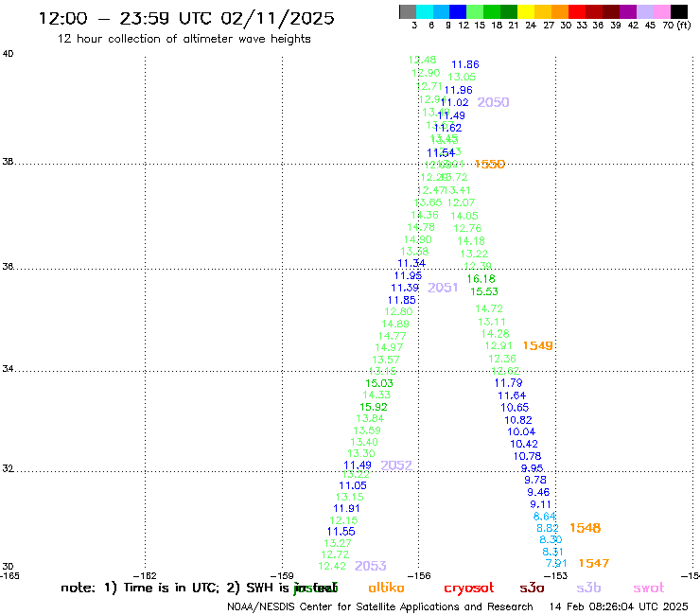Click the title '12:00 – 23:59 UTC 02/11/2025'

[186, 18]
